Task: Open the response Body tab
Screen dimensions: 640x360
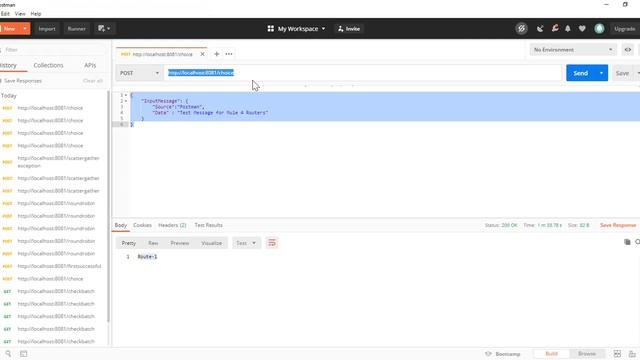Action: coord(121,225)
